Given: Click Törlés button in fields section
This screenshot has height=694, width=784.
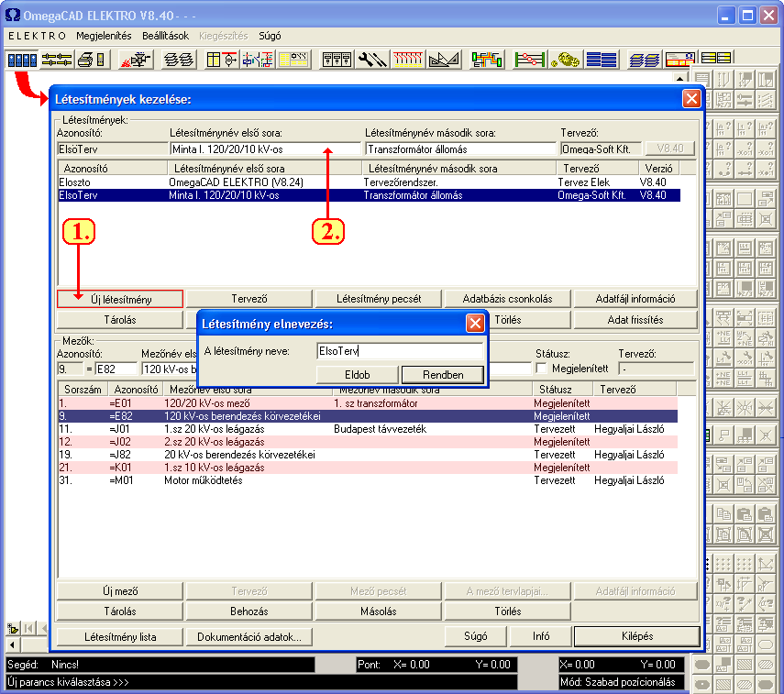Looking at the screenshot, I should (507, 611).
